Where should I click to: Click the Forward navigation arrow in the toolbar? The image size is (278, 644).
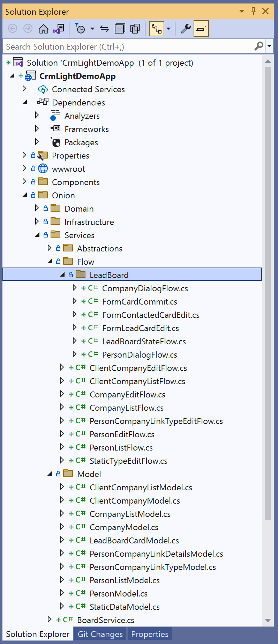coord(28,29)
